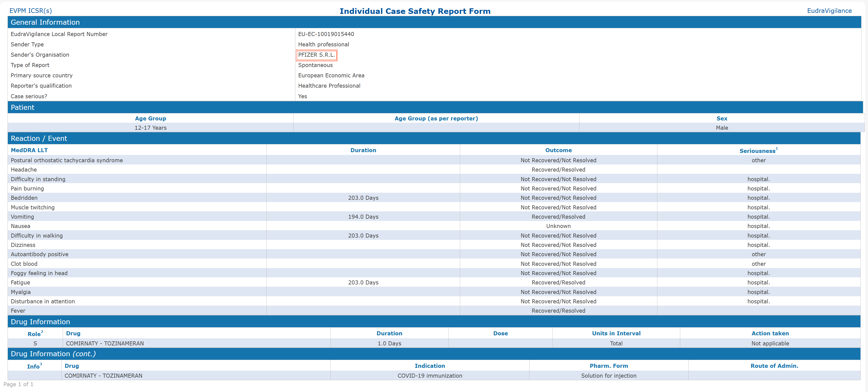Click the Age Group column header

(150, 119)
